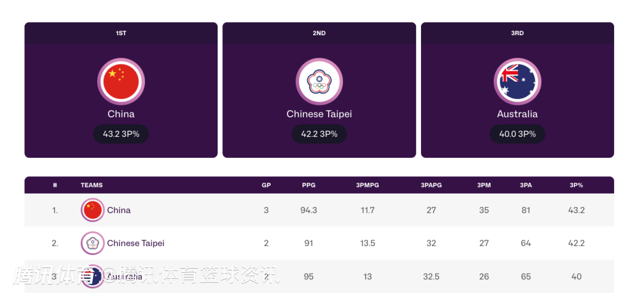The width and height of the screenshot is (644, 296).
Task: Click the 3PM column header
Action: (484, 185)
